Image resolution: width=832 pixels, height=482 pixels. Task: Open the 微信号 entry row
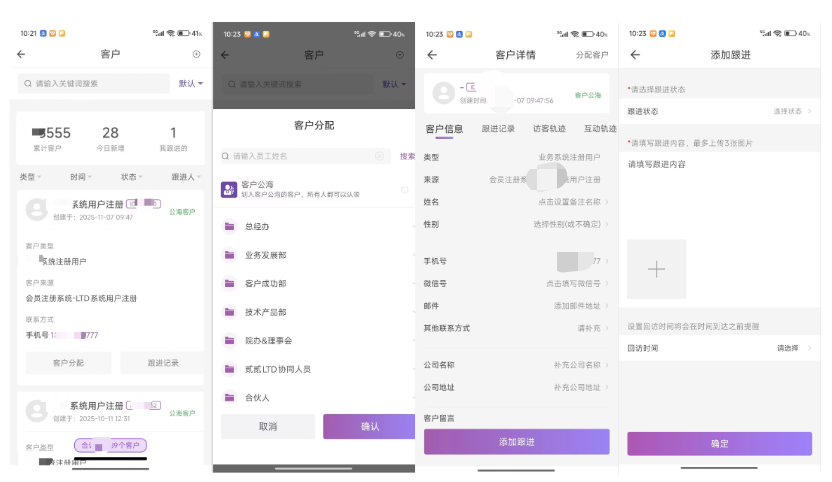516,283
